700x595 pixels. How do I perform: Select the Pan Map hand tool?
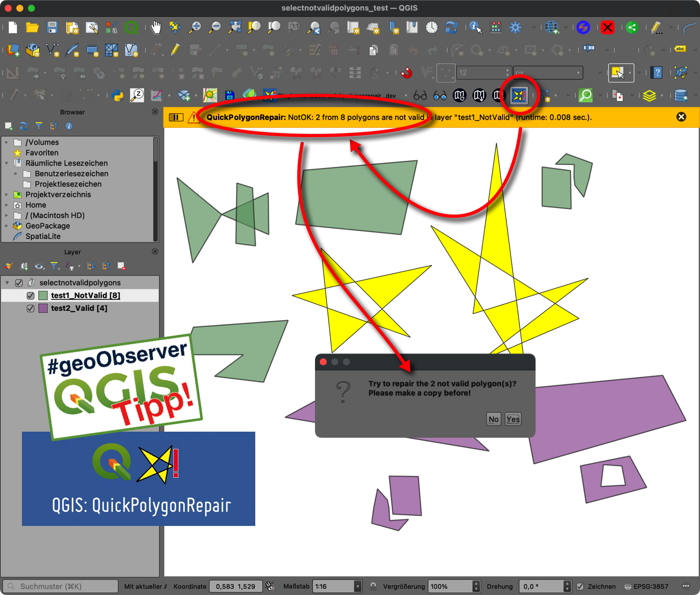156,28
